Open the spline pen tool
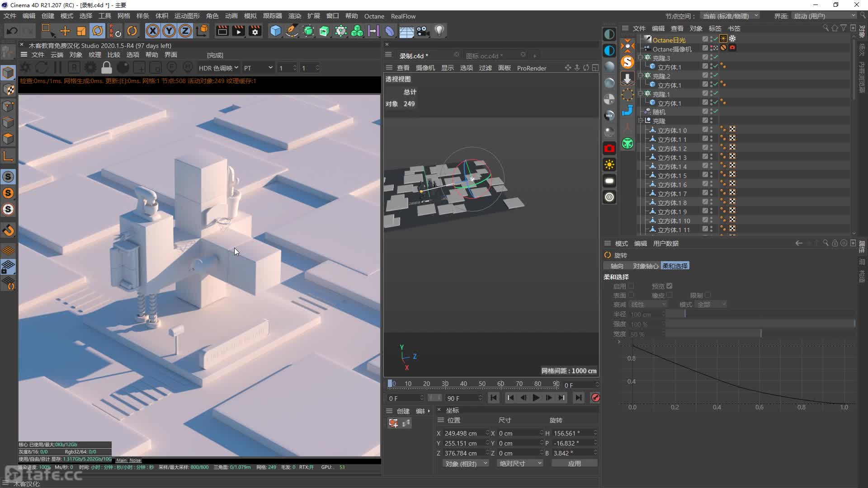868x488 pixels. (292, 31)
